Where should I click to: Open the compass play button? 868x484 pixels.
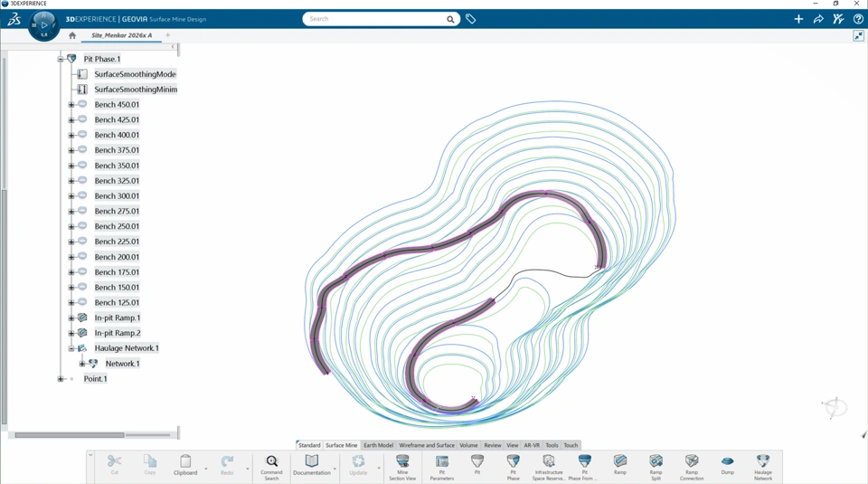44,25
